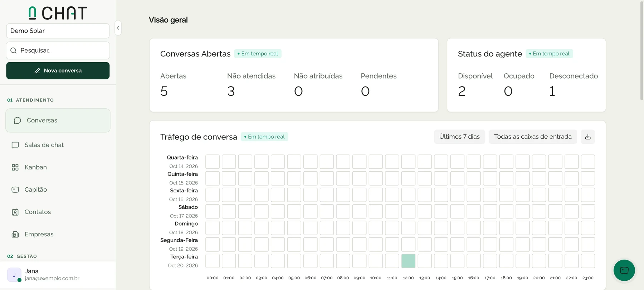Click Jana's profile avatar
This screenshot has width=644, height=290.
tap(14, 275)
